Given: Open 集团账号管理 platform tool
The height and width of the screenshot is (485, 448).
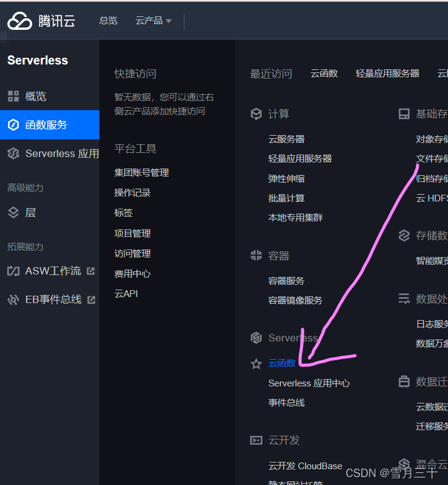Looking at the screenshot, I should 141,173.
